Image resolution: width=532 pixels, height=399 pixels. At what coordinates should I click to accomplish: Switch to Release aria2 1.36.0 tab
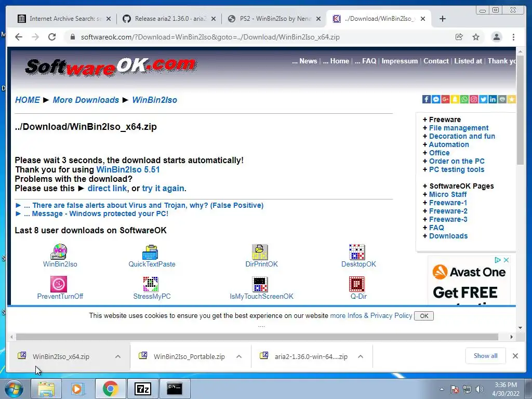pyautogui.click(x=169, y=19)
